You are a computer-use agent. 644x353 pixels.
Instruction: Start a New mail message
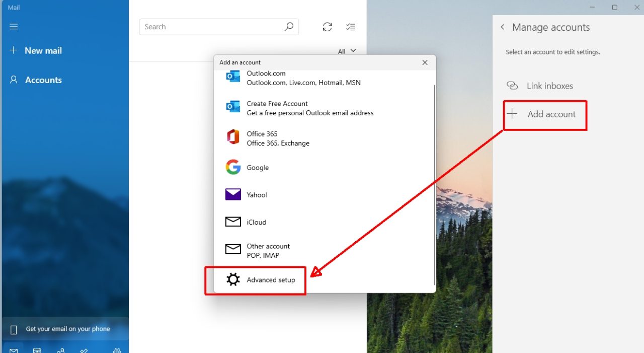click(x=43, y=50)
